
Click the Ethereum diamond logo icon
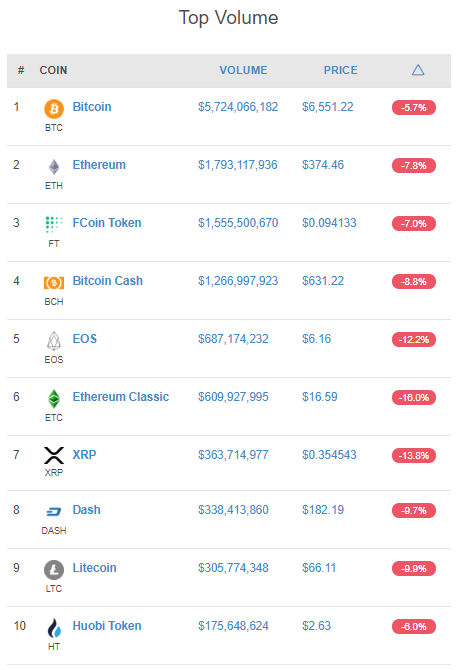click(x=54, y=167)
